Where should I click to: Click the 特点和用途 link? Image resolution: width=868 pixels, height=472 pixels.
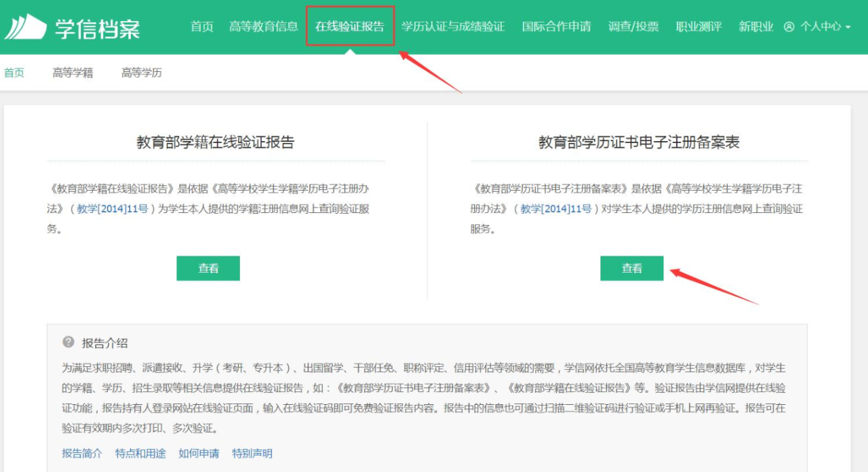click(140, 453)
